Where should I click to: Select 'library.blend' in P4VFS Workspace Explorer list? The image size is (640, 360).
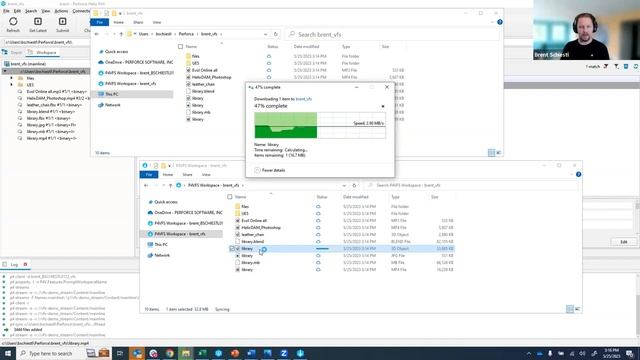252,242
